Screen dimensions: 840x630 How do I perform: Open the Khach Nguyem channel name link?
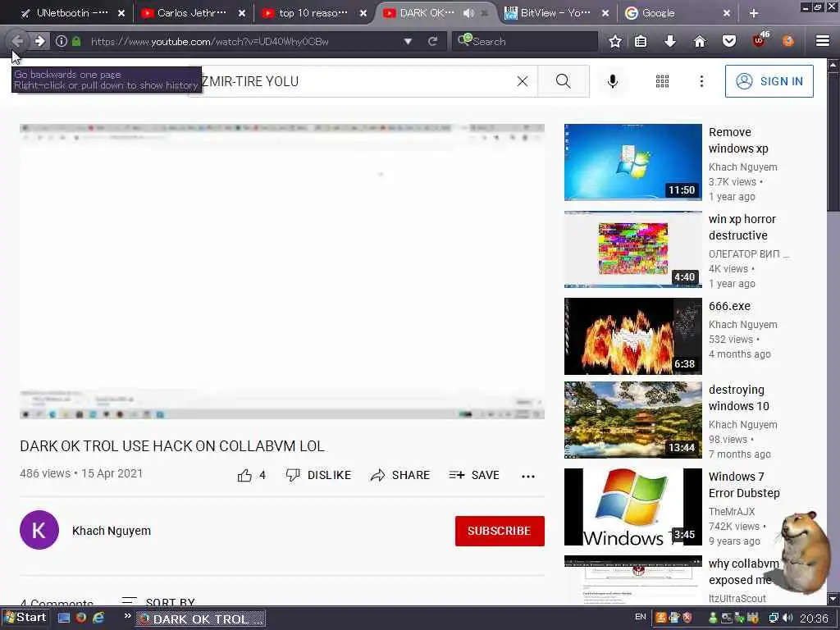[x=112, y=531]
